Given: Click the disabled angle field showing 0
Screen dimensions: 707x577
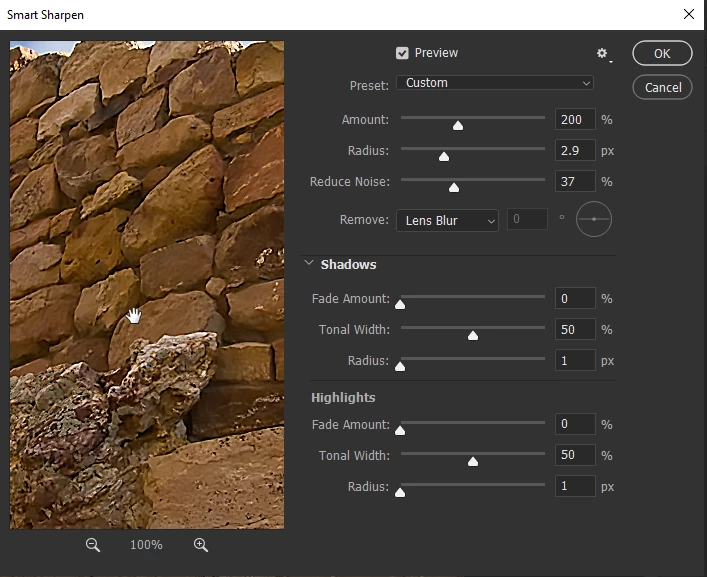Looking at the screenshot, I should 527,219.
